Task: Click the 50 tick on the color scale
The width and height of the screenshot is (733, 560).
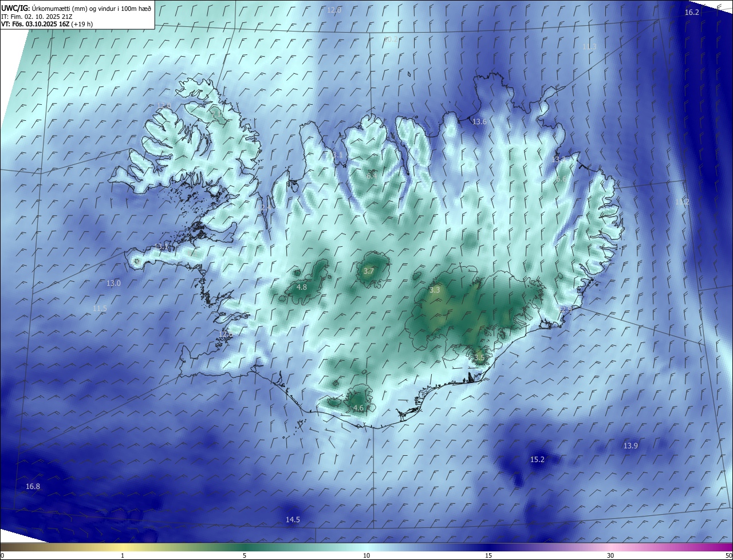Action: coord(728,555)
